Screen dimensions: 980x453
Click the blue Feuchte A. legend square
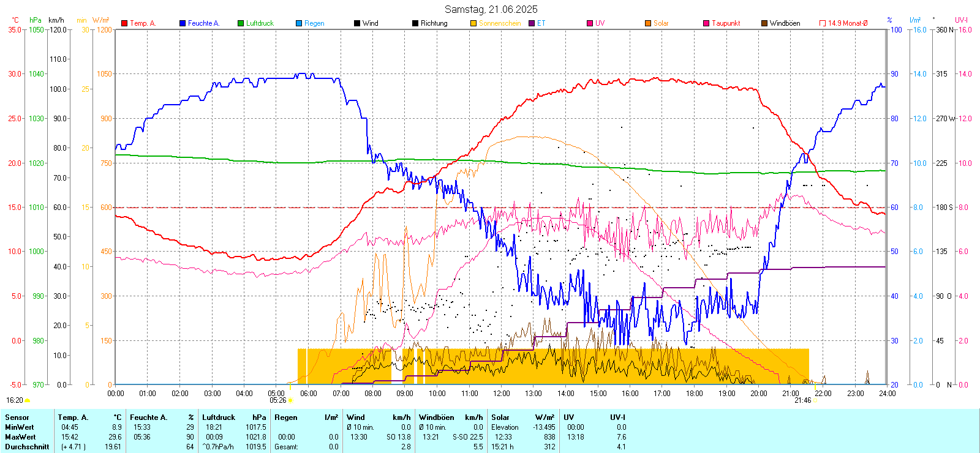tap(183, 23)
